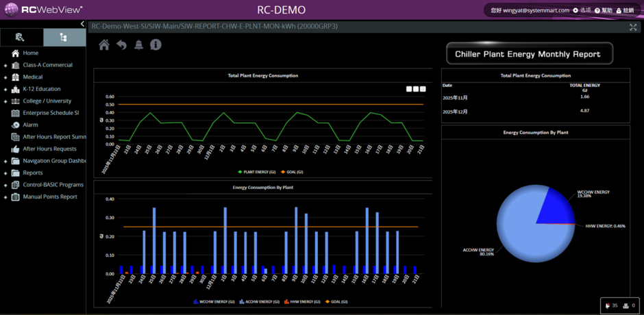Viewport: 644px width, 315px height.
Task: Click the Control-BASIC Programs document icon
Action: (16, 185)
